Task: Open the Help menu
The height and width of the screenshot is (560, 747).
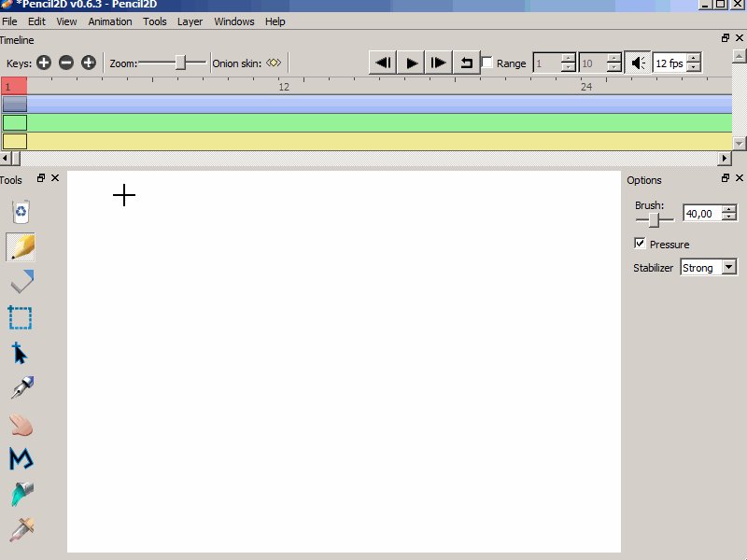Action: pos(275,21)
